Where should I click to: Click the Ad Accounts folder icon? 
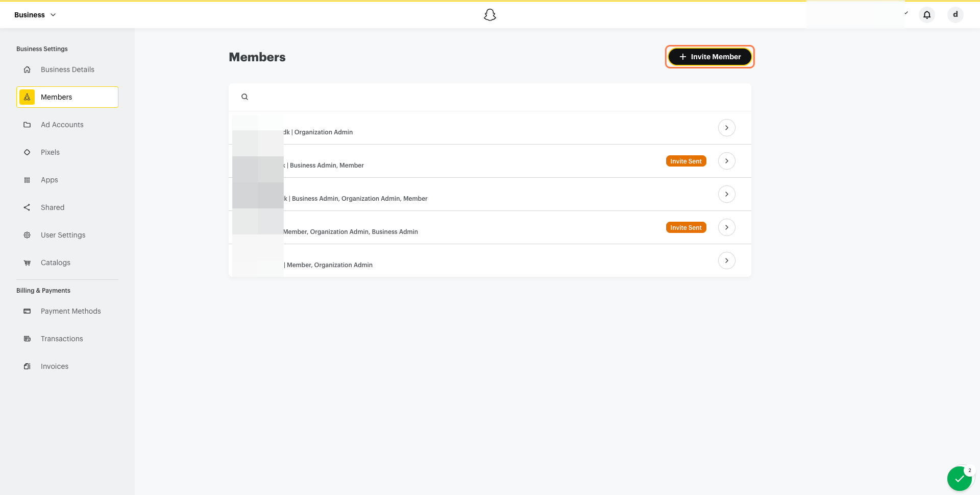(27, 125)
